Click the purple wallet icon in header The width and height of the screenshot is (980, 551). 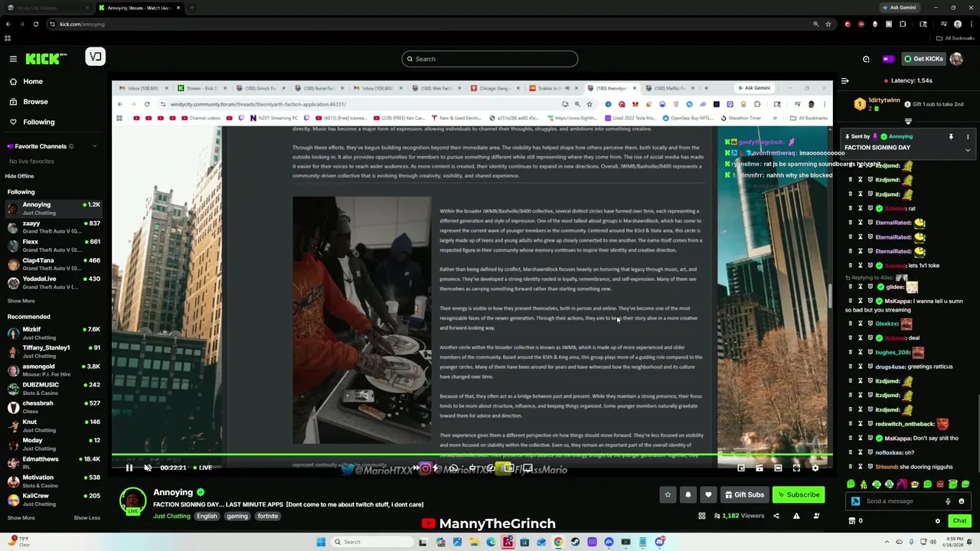888,59
